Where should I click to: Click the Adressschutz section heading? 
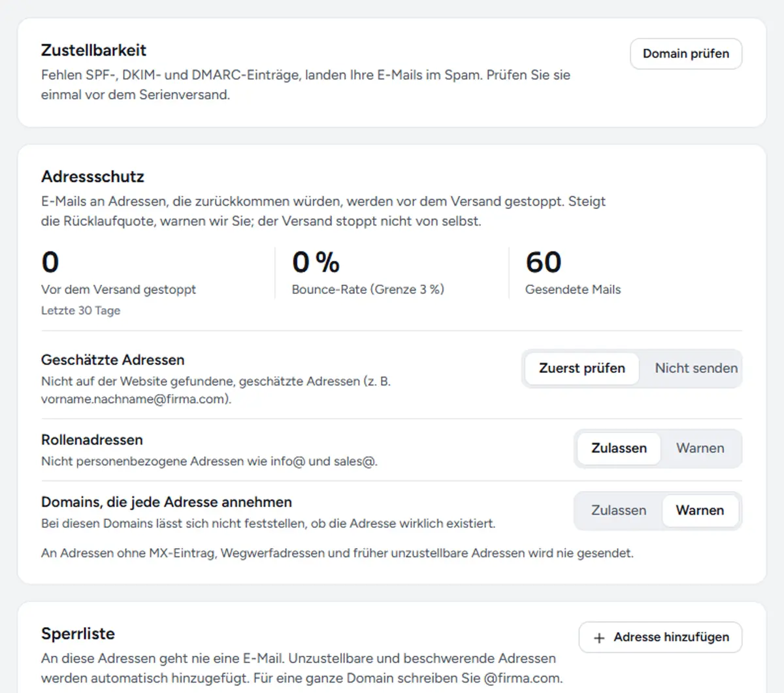93,176
